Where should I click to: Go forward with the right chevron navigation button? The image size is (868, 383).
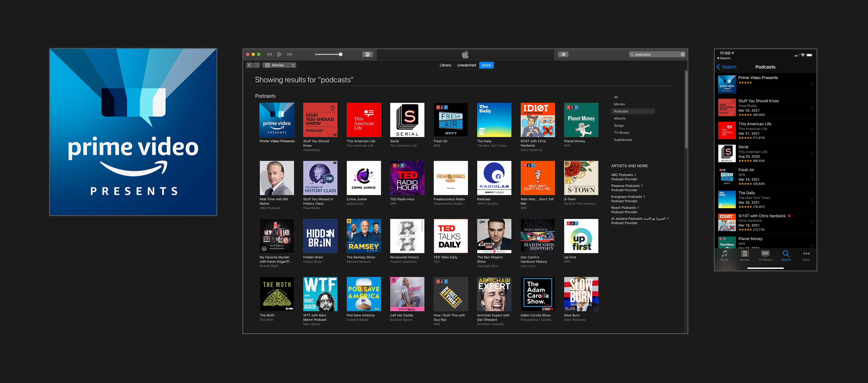(x=257, y=65)
